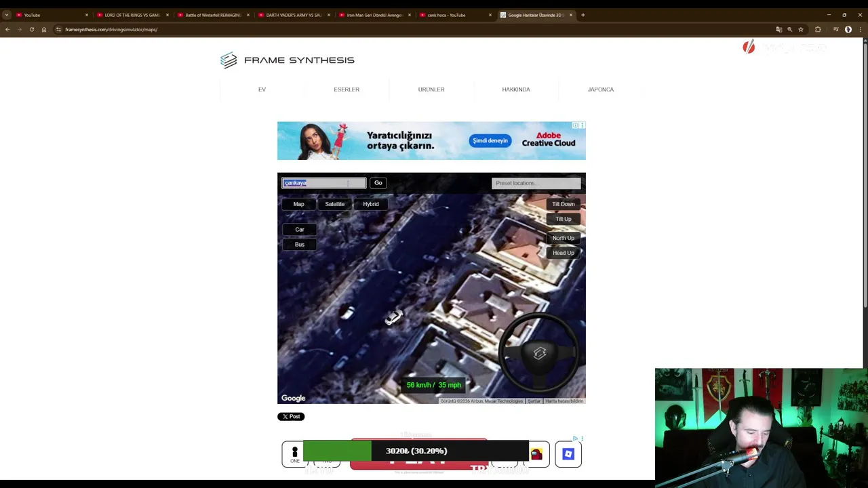Screen dimensions: 868x488
Task: Open the AdChoices icon on the Adobe banner
Action: pos(575,125)
